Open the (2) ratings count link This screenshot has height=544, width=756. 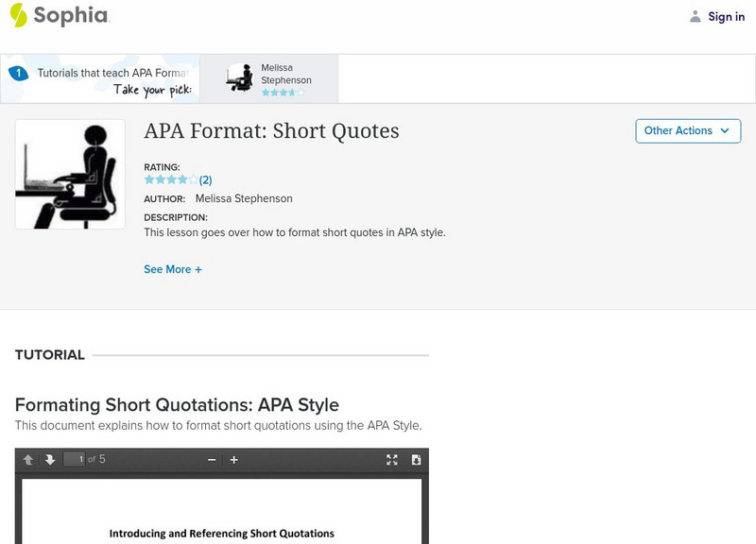coord(205,180)
